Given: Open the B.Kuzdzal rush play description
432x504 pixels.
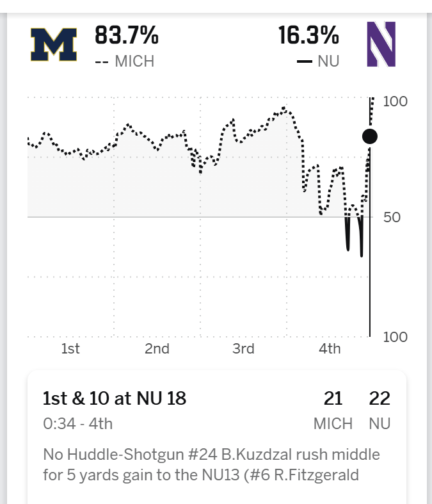Looking at the screenshot, I should pyautogui.click(x=211, y=464).
